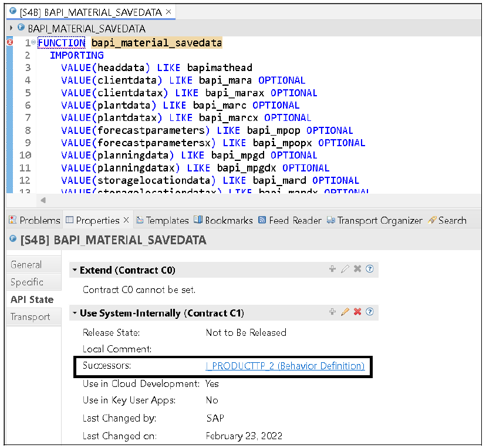
Task: Delete the Use System-Internally contract entry
Action: 358,312
